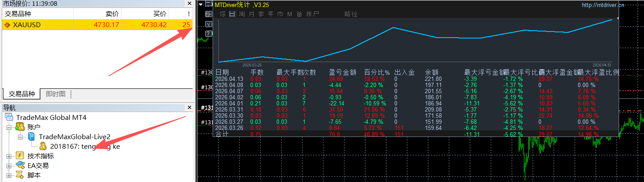
Task: Select the 综 summary tab in MTDriver
Action: click(x=223, y=14)
